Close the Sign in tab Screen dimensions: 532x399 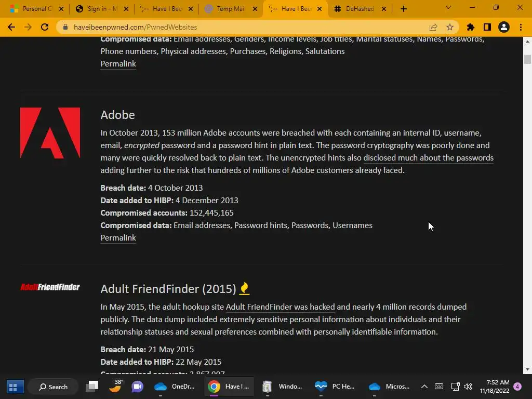[126, 9]
